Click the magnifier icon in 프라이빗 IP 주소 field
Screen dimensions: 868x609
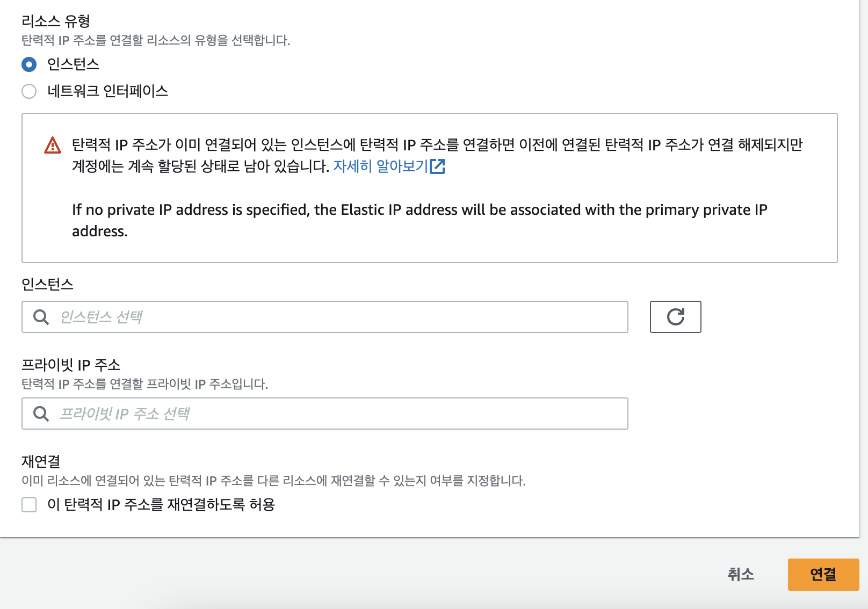[x=41, y=414]
